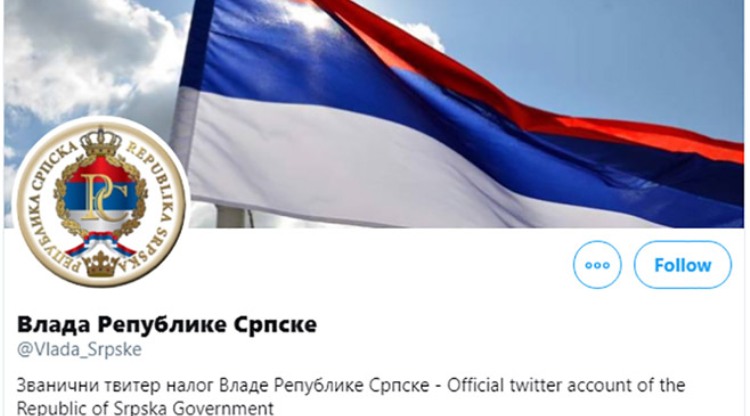The height and width of the screenshot is (416, 750).
Task: Click the flagpole in the header image
Action: (232, 217)
